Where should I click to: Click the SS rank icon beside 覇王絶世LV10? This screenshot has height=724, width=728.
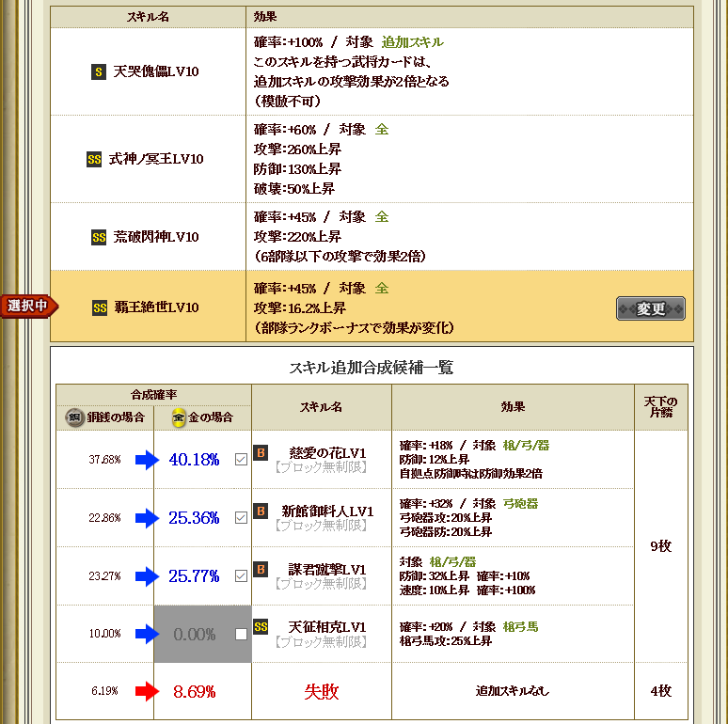(x=100, y=307)
